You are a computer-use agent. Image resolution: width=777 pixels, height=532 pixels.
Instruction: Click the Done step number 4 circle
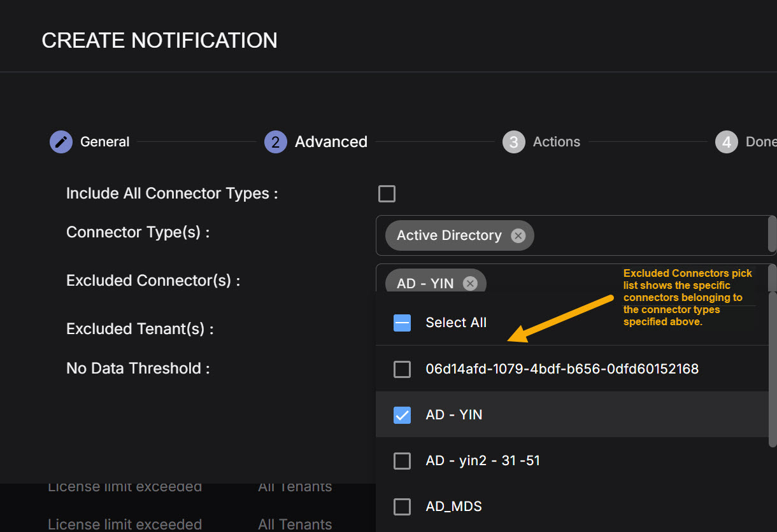click(726, 142)
